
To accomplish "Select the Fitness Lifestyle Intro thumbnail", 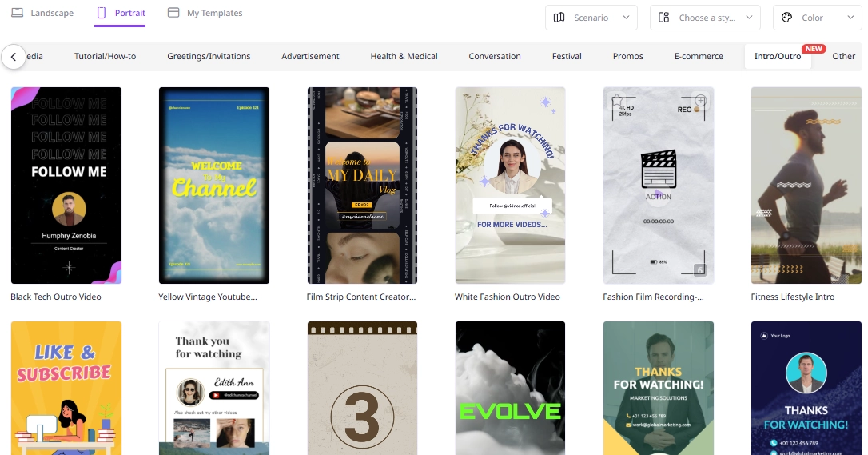I will point(806,185).
